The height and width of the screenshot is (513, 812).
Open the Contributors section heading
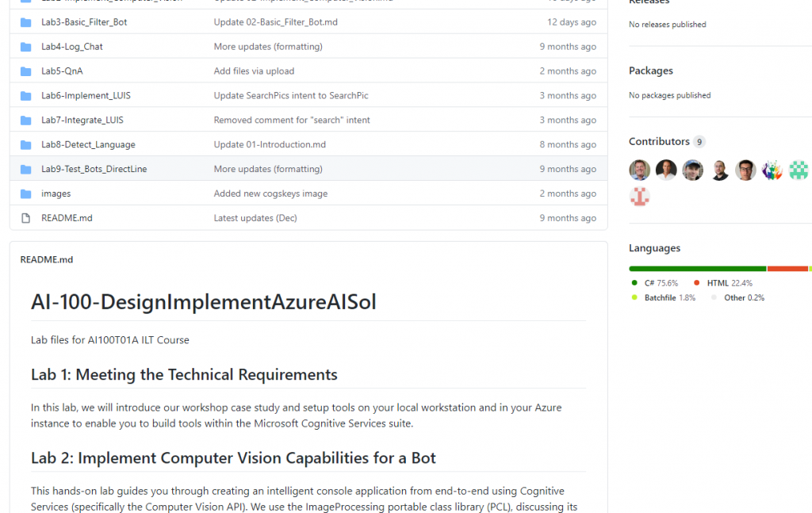[659, 141]
